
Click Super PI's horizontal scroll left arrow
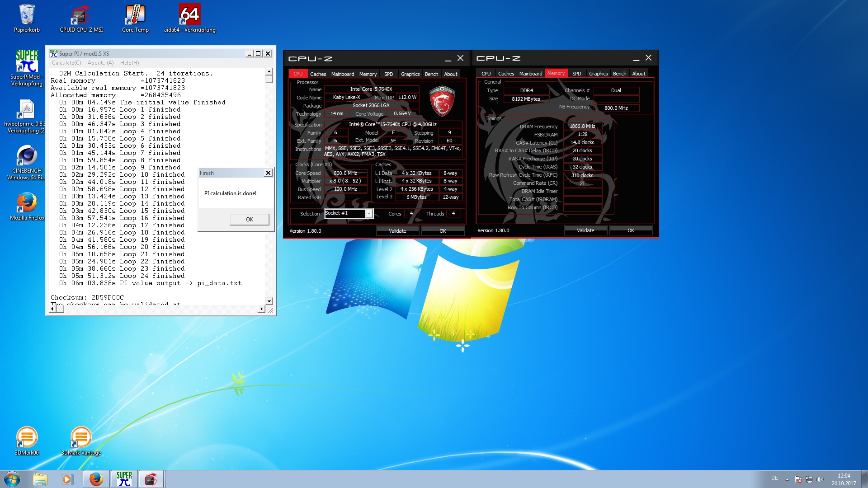coord(52,309)
